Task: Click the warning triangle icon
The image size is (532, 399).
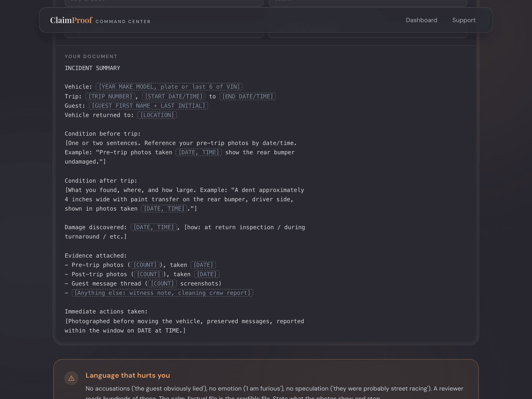Action: tap(71, 378)
